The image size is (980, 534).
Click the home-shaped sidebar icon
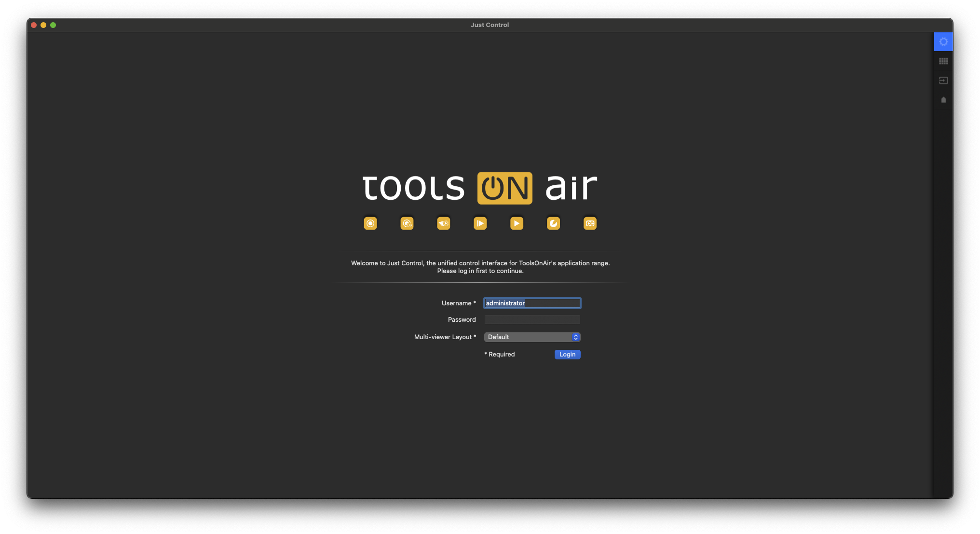tap(943, 100)
